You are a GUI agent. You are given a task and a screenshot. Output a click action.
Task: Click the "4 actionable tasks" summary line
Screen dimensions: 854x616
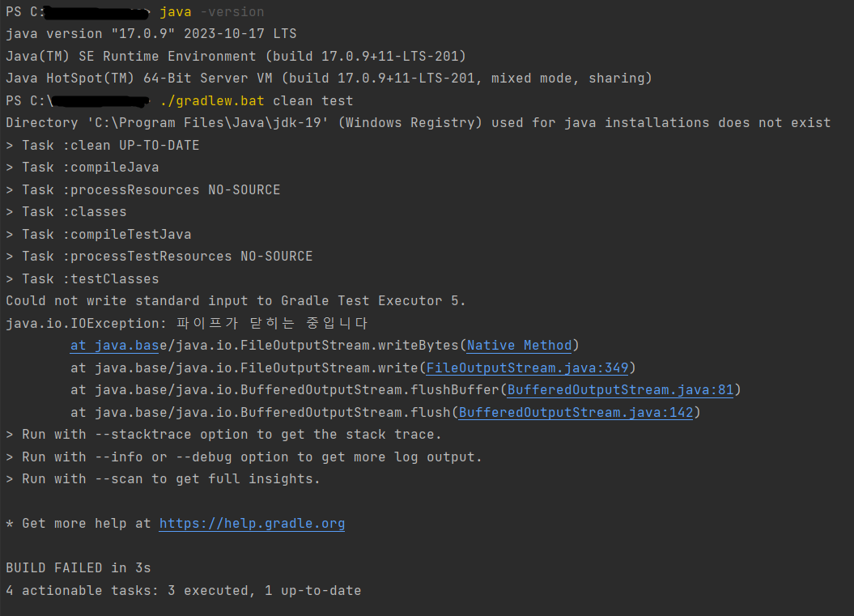click(x=183, y=590)
